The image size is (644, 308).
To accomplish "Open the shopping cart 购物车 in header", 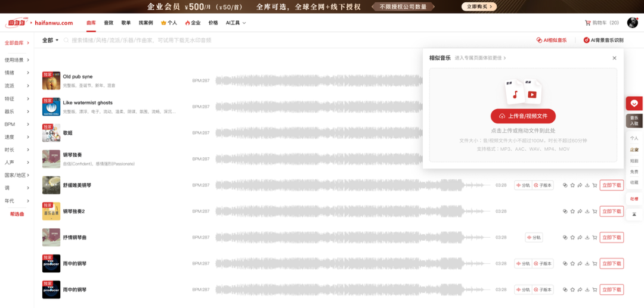I will pyautogui.click(x=601, y=23).
